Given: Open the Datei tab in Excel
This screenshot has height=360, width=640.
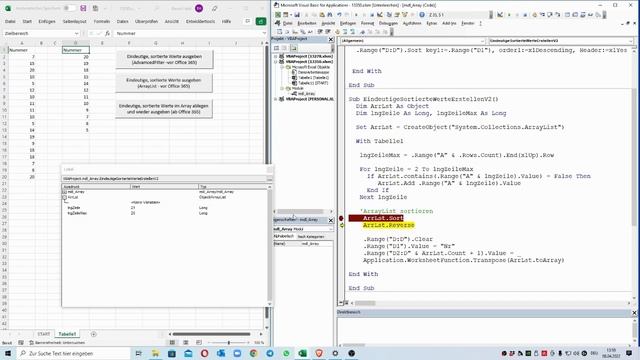Looking at the screenshot, I should coord(10,21).
